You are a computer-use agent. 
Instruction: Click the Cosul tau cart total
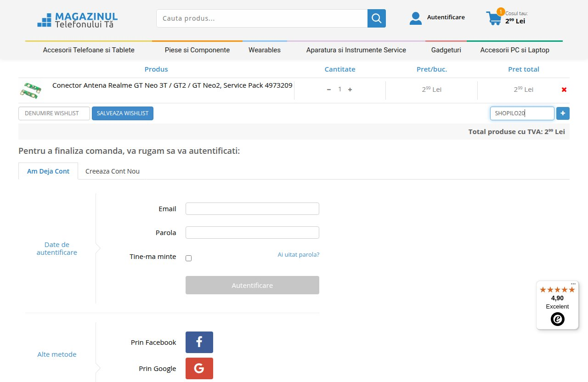[516, 18]
